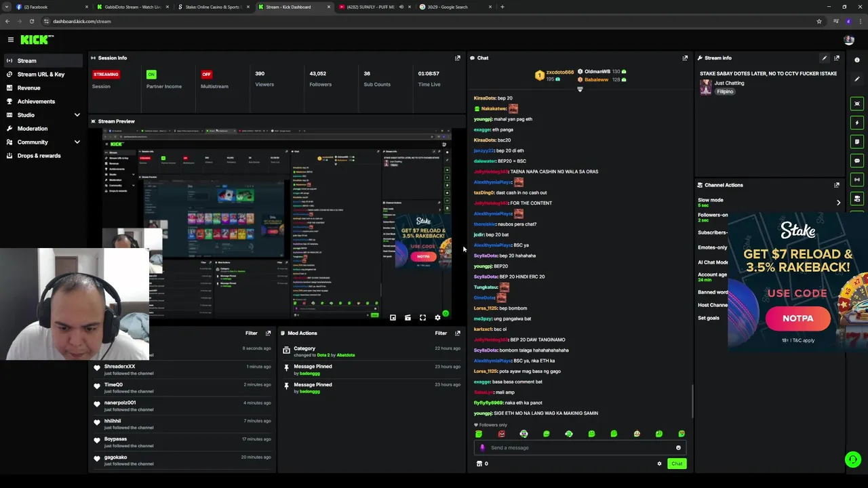This screenshot has height=488, width=868.
Task: Enter fullscreen on stream preview
Action: click(422, 317)
